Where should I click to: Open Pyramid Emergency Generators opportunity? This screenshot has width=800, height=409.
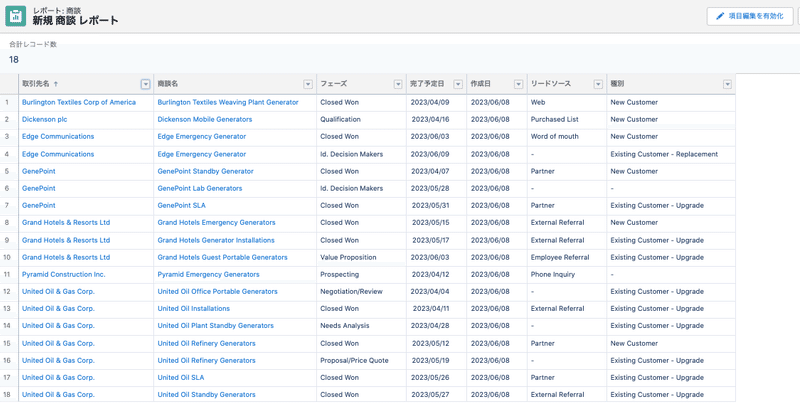point(208,274)
